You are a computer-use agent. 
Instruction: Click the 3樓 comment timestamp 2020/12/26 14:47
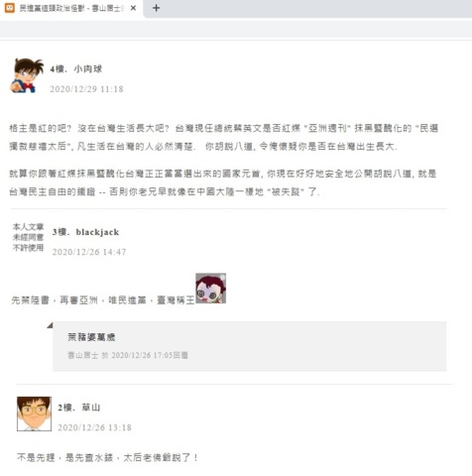89,252
